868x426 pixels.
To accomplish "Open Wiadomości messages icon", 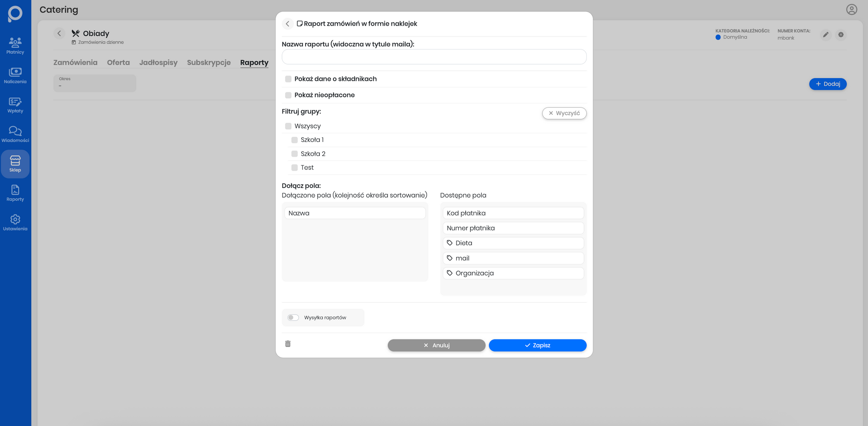I will pos(15,134).
